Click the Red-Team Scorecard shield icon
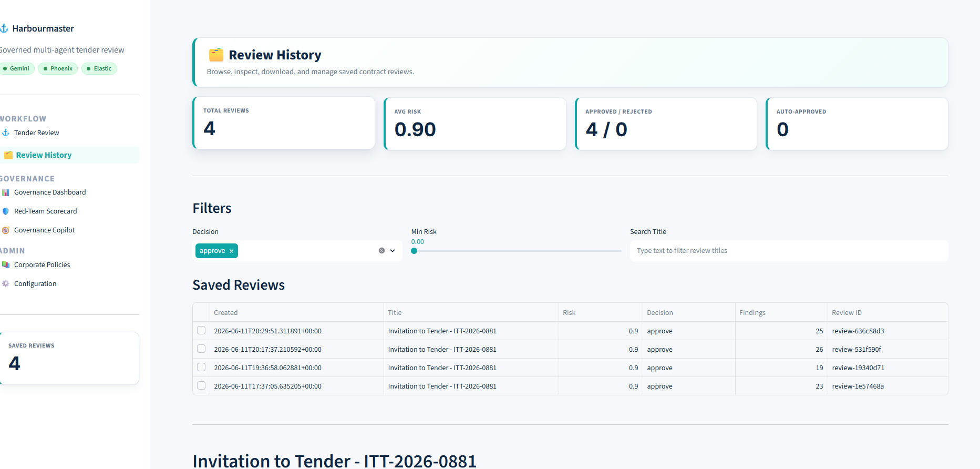980x469 pixels. point(6,211)
